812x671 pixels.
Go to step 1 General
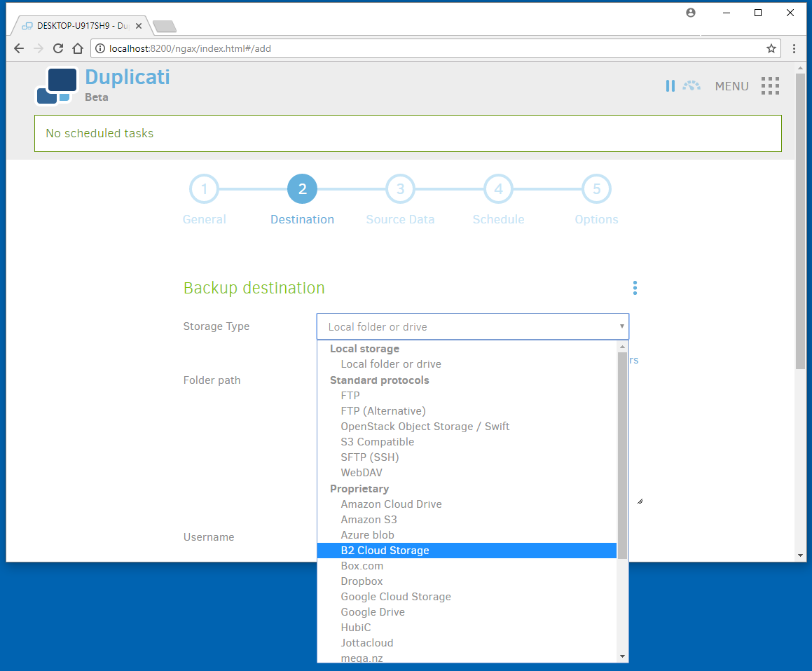[x=204, y=189]
